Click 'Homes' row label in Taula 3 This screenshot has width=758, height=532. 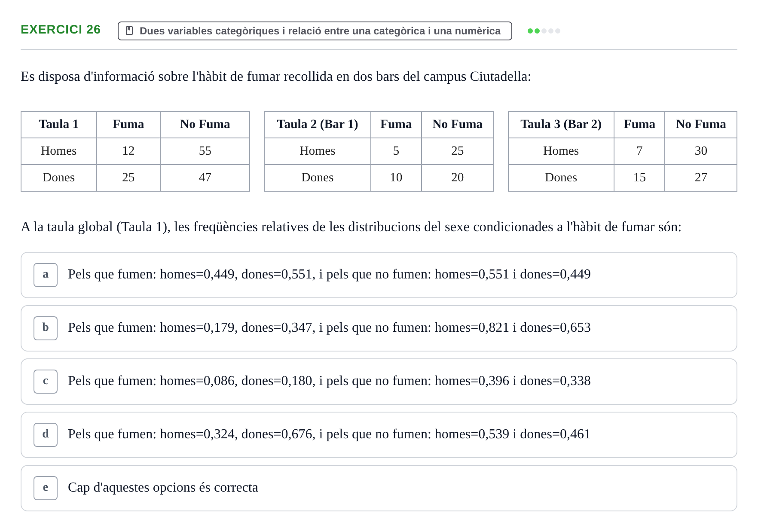[x=561, y=151]
